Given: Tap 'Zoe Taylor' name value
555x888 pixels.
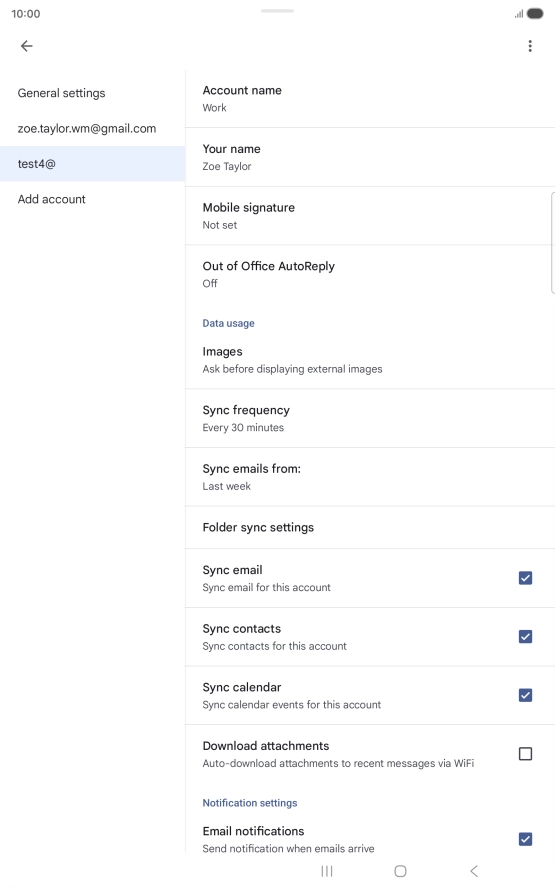Looking at the screenshot, I should click(227, 166).
